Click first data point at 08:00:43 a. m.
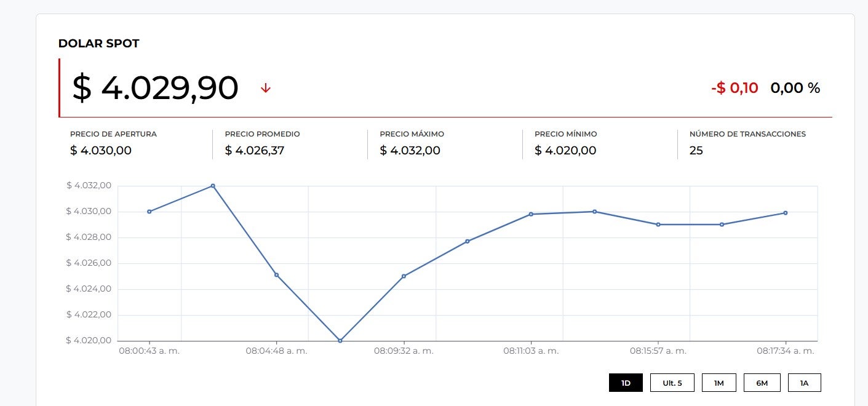868x406 pixels. (x=149, y=212)
